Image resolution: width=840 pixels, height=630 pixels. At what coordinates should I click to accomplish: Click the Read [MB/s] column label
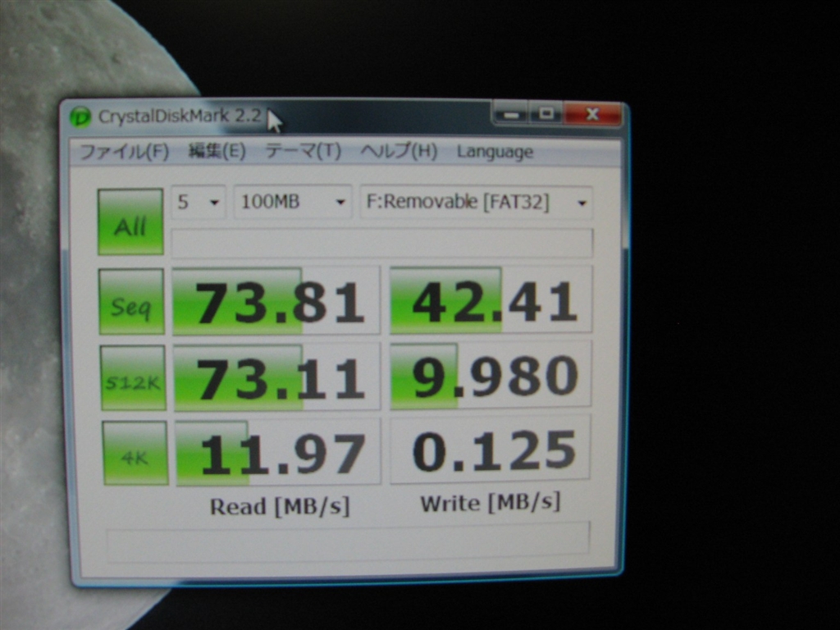tap(280, 507)
